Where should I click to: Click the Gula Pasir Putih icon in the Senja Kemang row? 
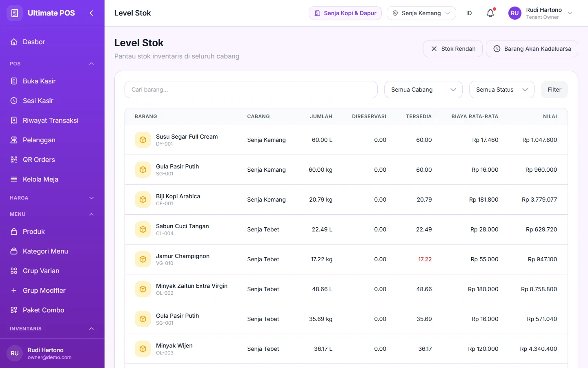tap(143, 170)
